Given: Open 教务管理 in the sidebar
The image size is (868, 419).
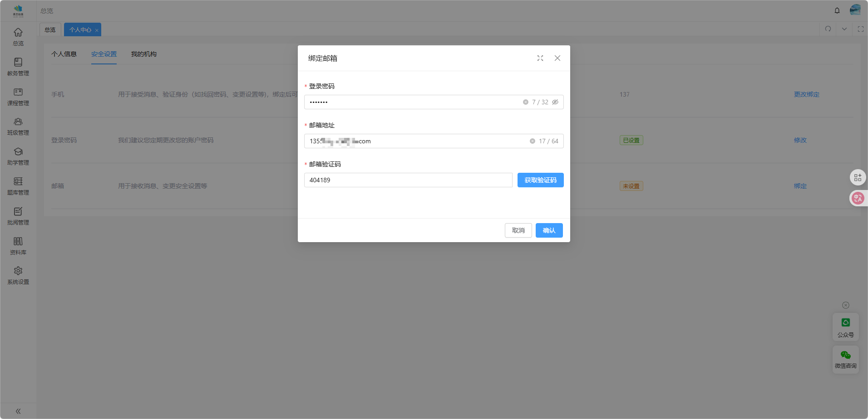Looking at the screenshot, I should click(x=18, y=67).
